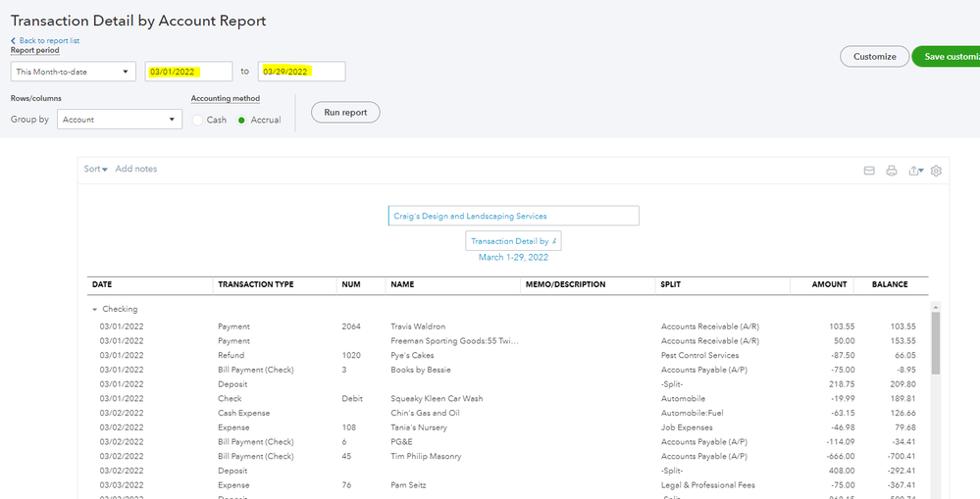This screenshot has height=499, width=980.
Task: Open report settings gear icon
Action: (936, 171)
